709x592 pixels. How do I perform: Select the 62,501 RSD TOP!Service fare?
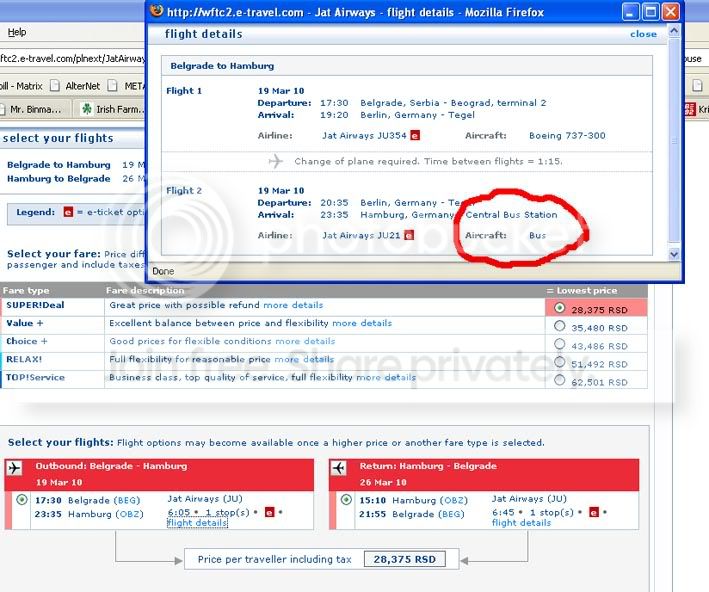[559, 380]
